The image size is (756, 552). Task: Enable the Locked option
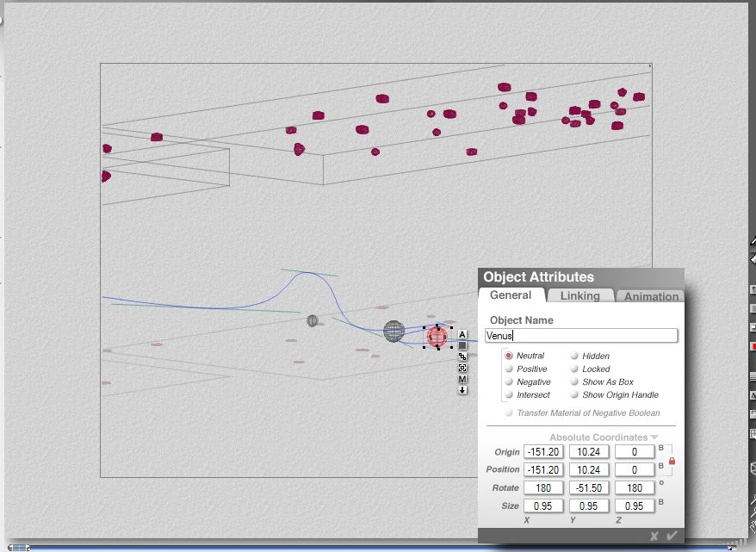pyautogui.click(x=574, y=369)
